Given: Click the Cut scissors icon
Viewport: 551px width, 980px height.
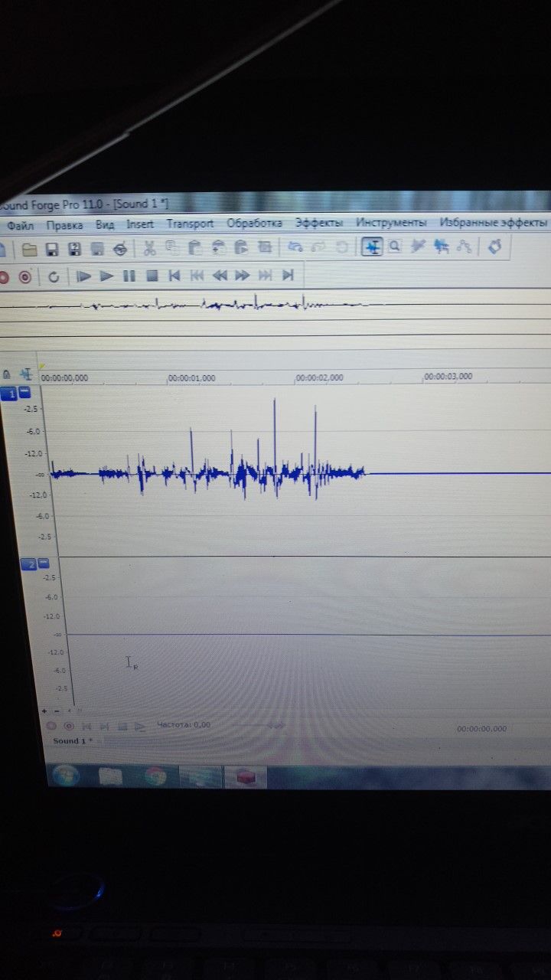Looking at the screenshot, I should [149, 248].
